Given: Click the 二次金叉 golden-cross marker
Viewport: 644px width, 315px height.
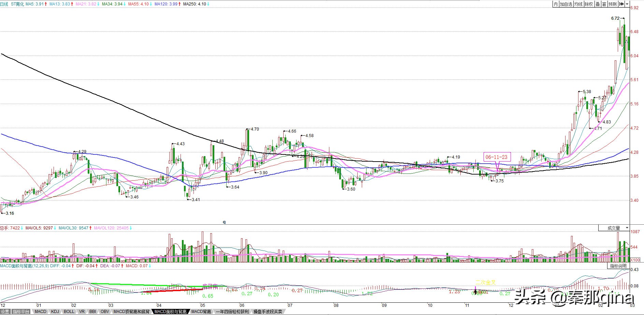Looking at the screenshot, I should [x=485, y=282].
